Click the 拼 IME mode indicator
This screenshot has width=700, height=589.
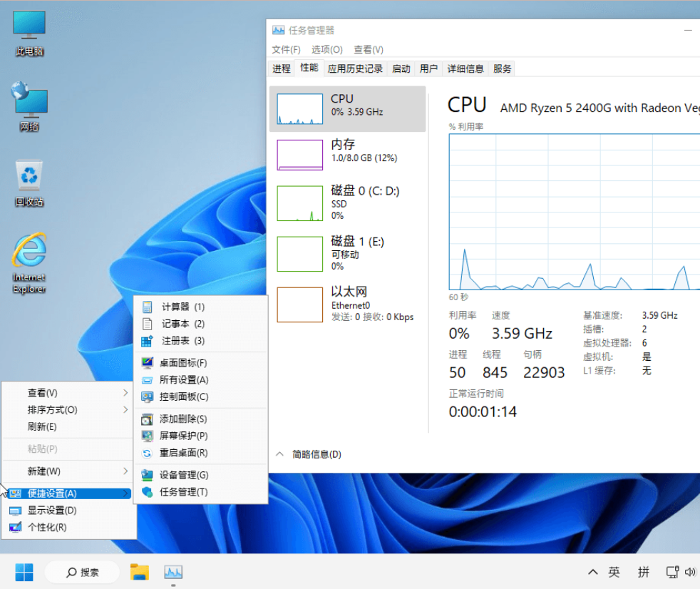click(643, 572)
